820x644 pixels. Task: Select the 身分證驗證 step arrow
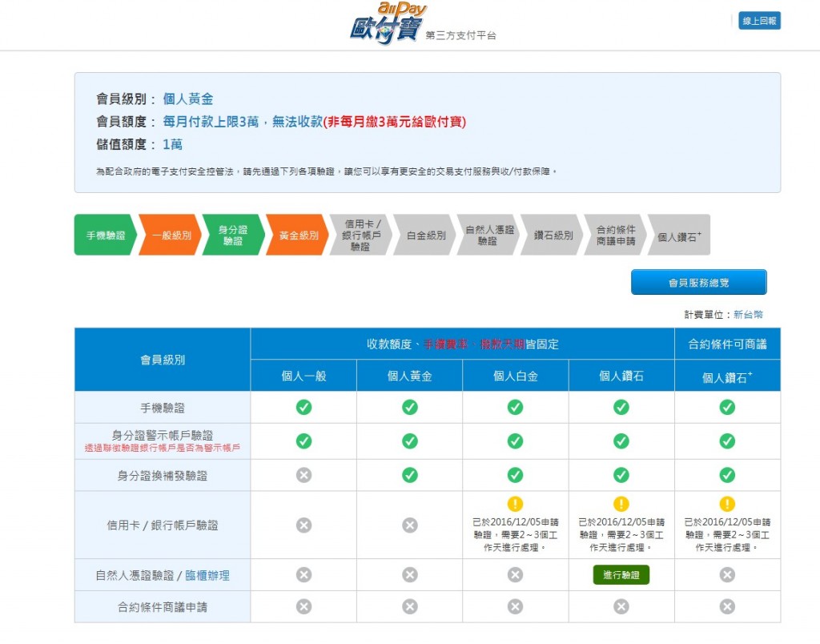pyautogui.click(x=233, y=235)
